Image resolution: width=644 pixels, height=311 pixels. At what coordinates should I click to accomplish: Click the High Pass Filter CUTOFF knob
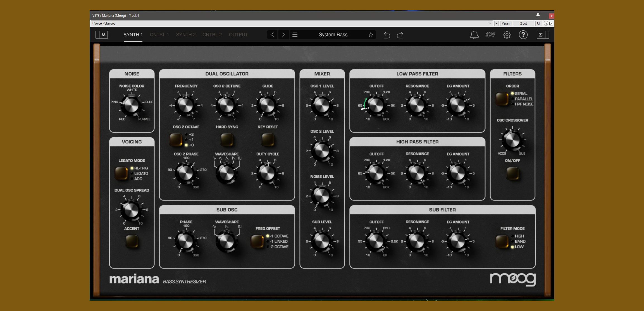pos(376,173)
